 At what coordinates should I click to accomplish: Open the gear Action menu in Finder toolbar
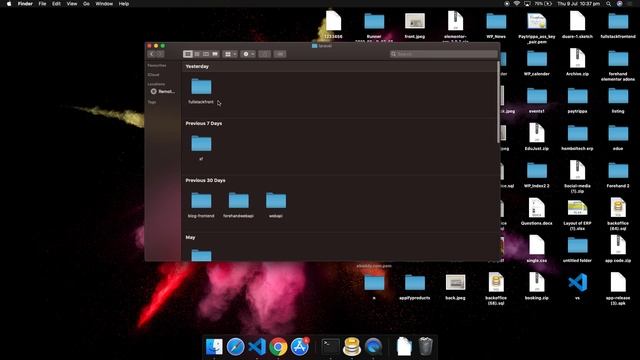click(x=248, y=54)
